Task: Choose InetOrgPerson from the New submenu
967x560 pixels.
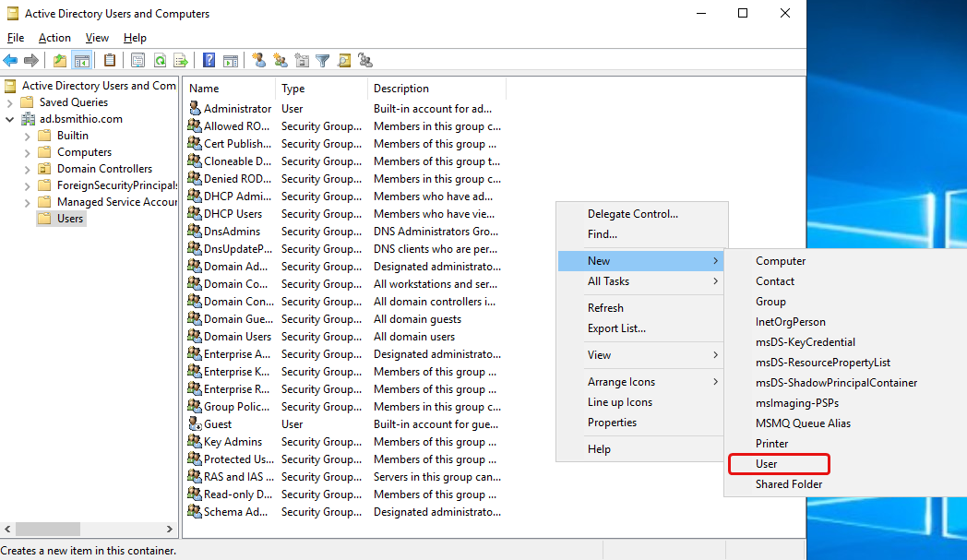Action: tap(791, 322)
